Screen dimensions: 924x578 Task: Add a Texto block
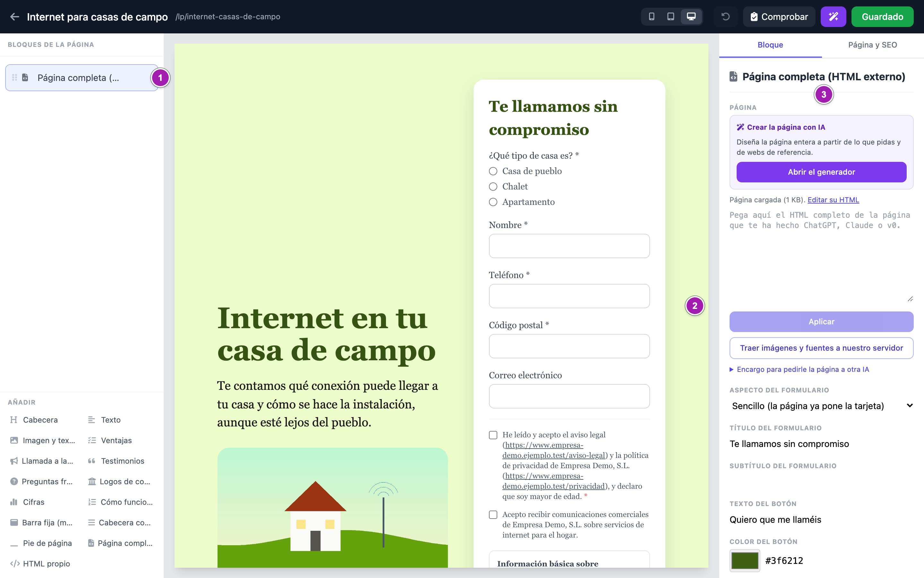120,420
